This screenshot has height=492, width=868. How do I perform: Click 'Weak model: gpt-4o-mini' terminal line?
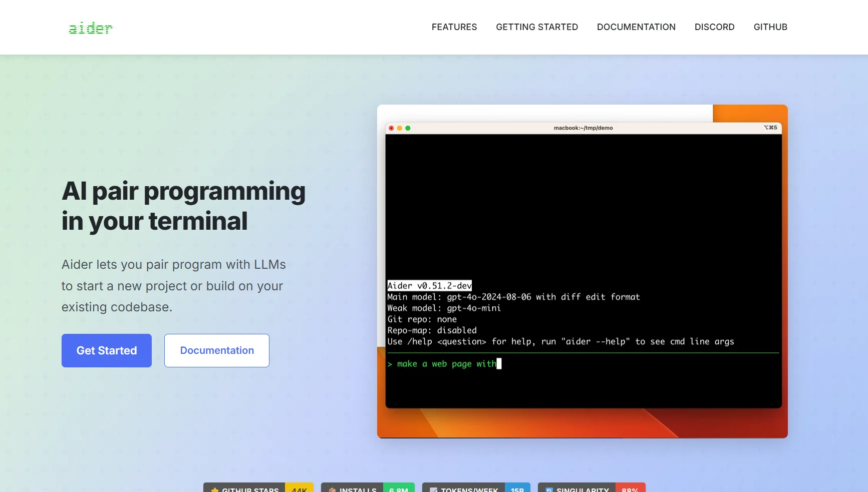pos(444,308)
